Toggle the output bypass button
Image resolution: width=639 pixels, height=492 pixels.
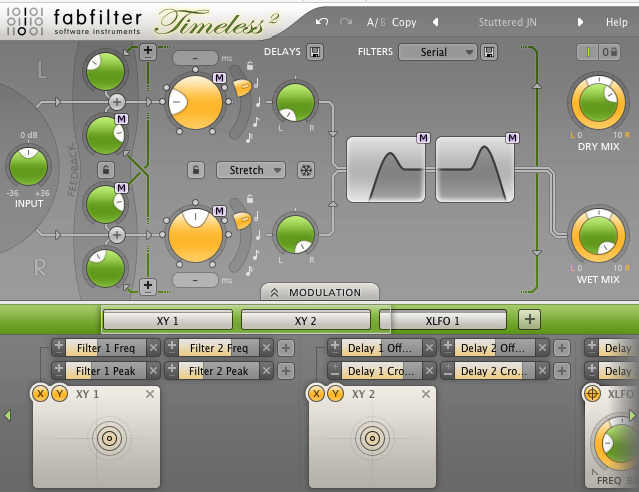[588, 52]
